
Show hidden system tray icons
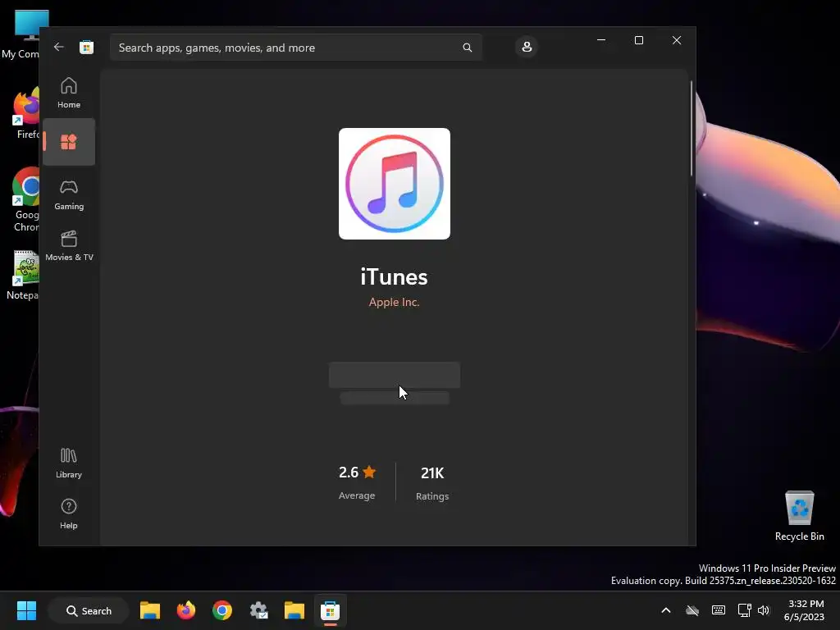[x=666, y=610]
